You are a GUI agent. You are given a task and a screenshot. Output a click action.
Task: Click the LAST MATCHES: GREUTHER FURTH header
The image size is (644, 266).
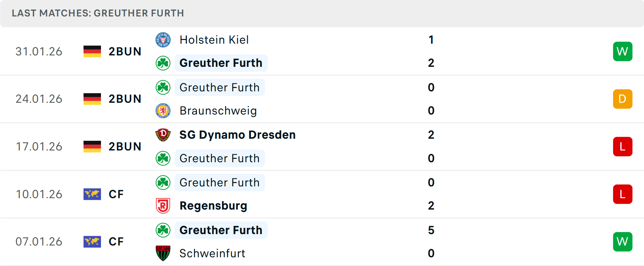click(98, 13)
